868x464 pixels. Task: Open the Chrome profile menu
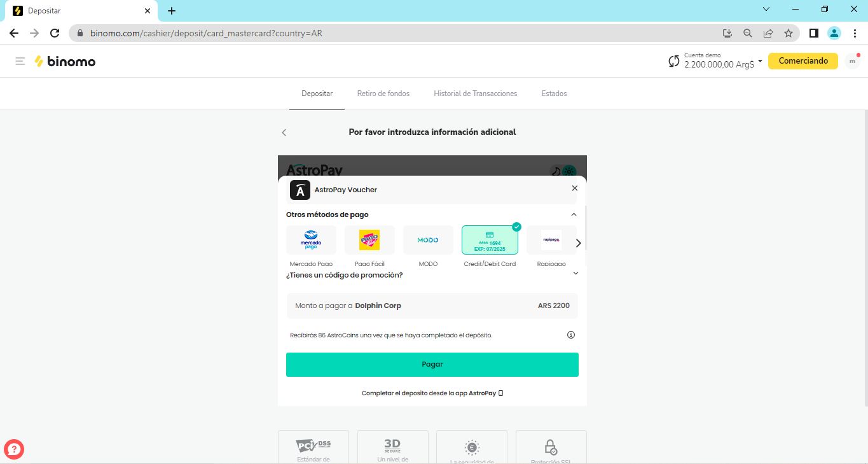pos(834,33)
